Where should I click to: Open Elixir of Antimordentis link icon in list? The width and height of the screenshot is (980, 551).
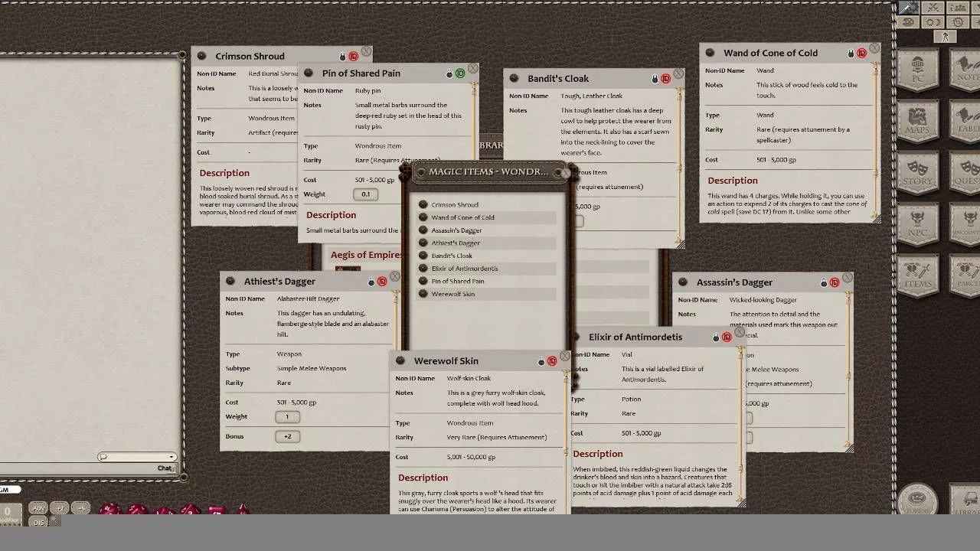pos(423,269)
